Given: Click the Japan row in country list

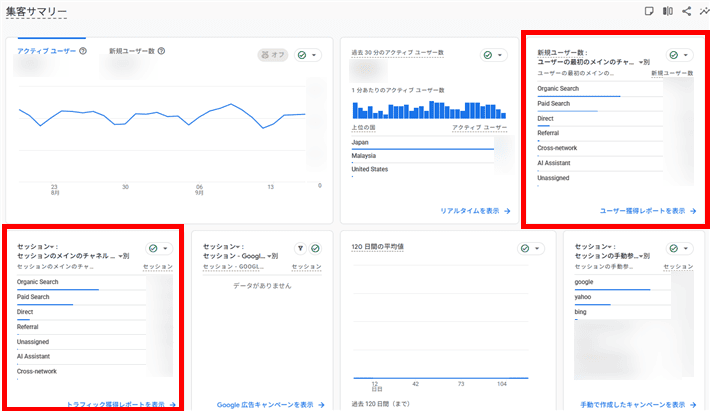Looking at the screenshot, I should tap(422, 143).
